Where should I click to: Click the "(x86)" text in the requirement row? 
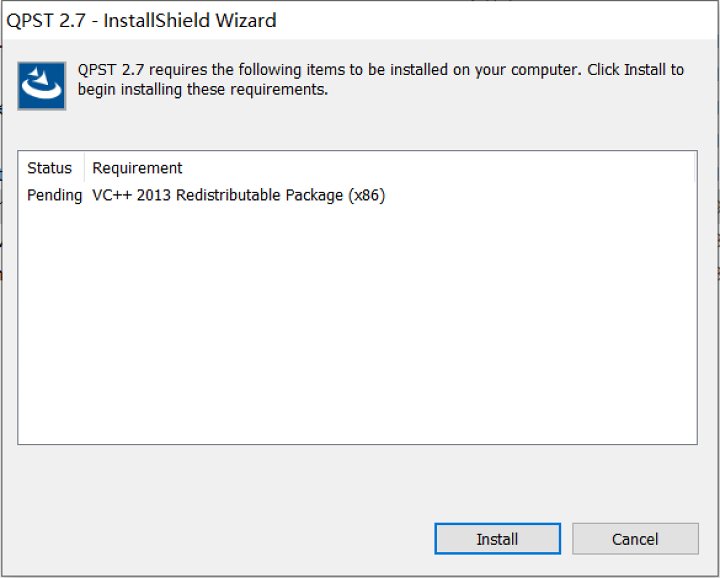point(366,195)
